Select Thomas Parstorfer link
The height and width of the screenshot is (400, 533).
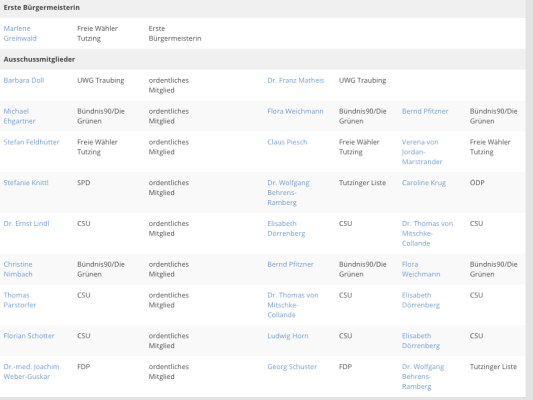20,300
